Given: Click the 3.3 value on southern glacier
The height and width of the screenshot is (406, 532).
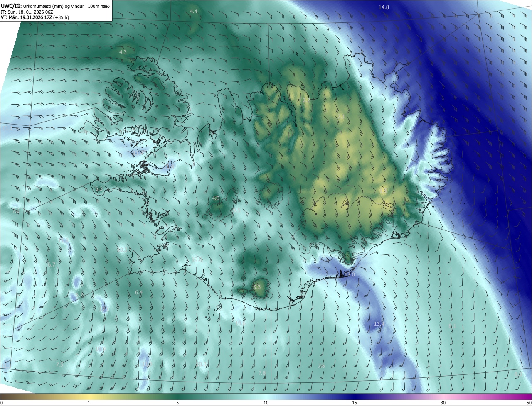Looking at the screenshot, I should (x=257, y=287).
